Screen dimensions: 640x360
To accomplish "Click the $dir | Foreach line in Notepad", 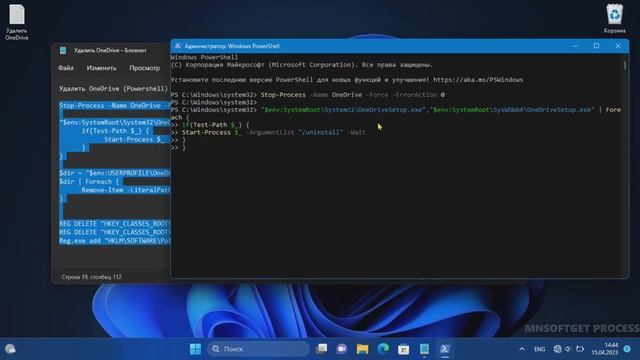I will tap(89, 182).
